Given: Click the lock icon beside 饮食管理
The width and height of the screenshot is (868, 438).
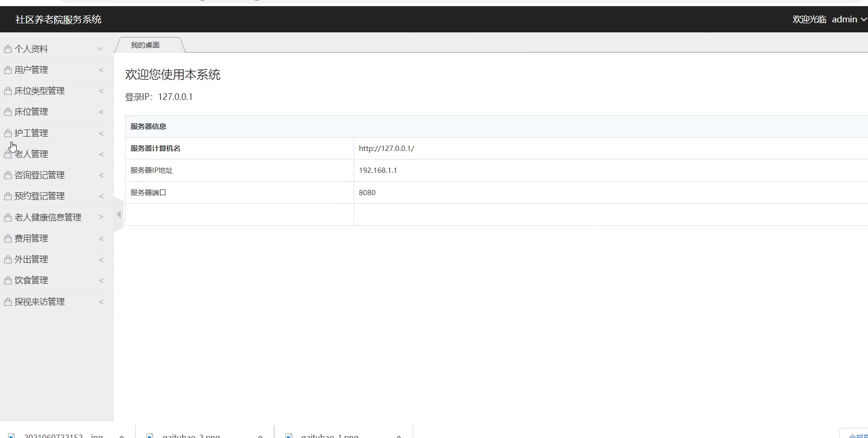Looking at the screenshot, I should point(8,280).
